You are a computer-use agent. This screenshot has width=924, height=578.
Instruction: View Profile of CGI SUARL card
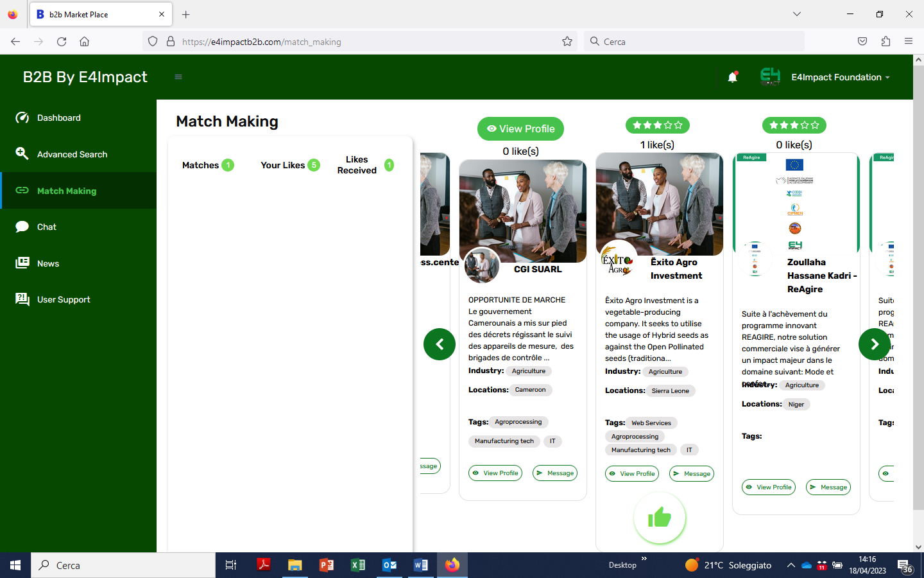(x=495, y=473)
